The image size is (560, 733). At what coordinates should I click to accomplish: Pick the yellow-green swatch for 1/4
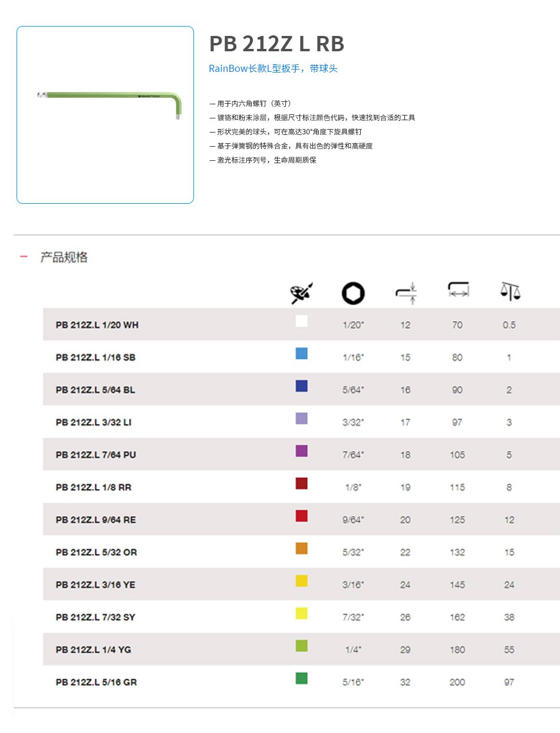(301, 646)
